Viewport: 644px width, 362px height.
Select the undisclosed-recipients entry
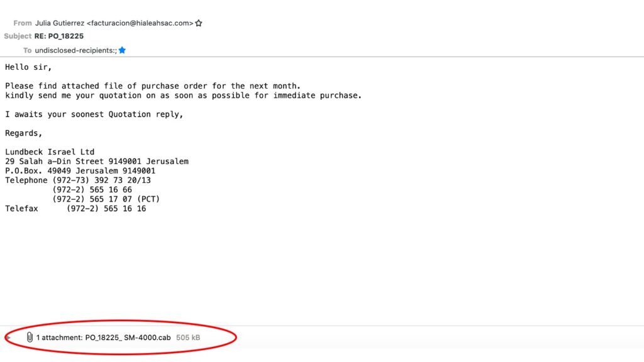[75, 50]
